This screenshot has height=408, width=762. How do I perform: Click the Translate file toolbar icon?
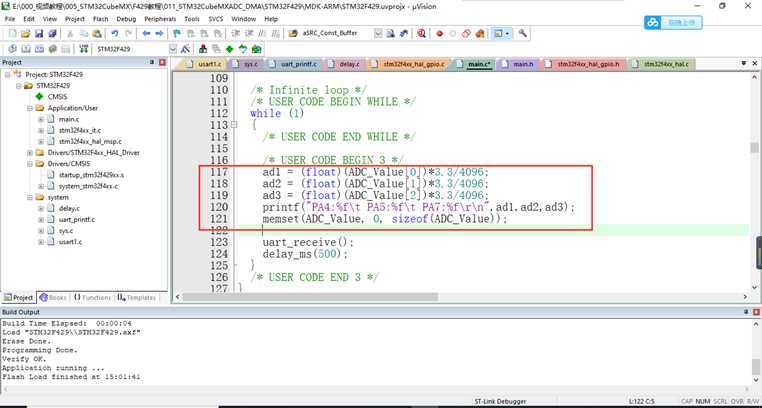(x=13, y=49)
